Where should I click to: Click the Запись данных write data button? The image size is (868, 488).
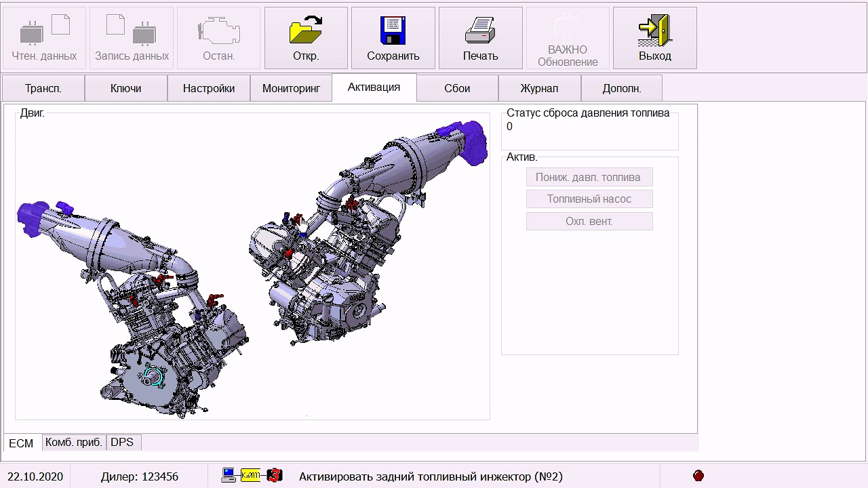(x=132, y=38)
